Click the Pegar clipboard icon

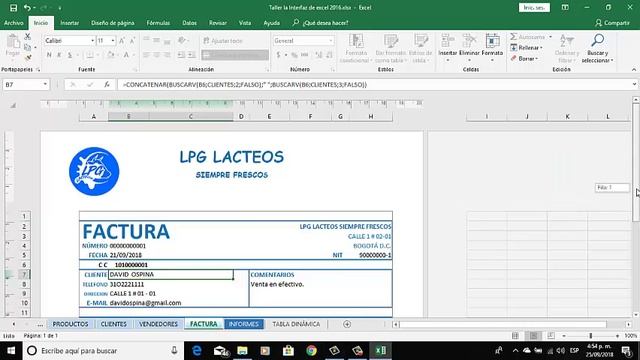click(x=13, y=41)
